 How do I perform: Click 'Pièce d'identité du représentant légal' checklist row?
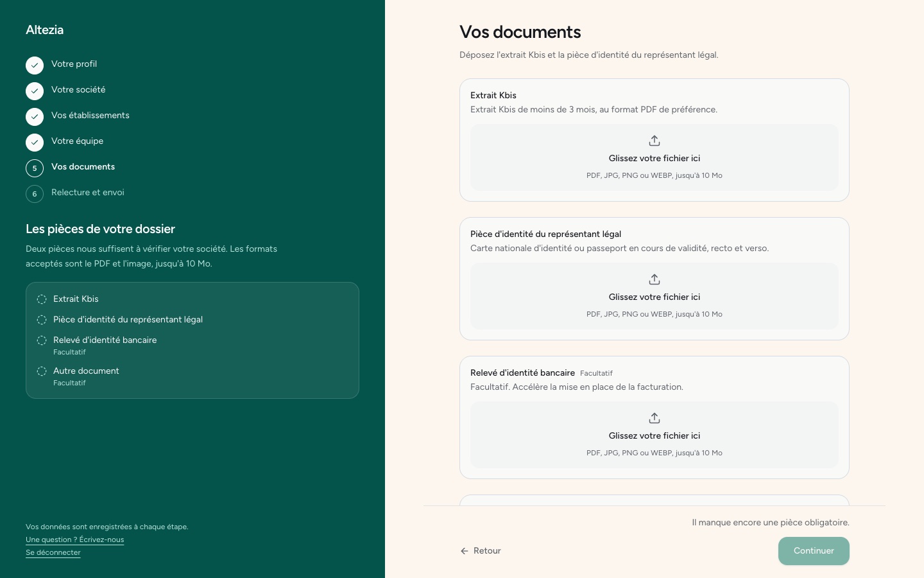(x=128, y=320)
